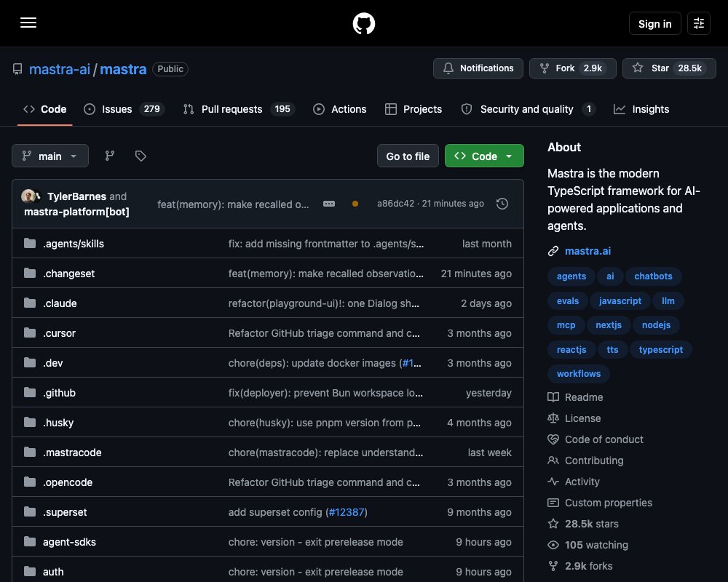
Task: View tags via the tag icon
Action: [x=141, y=156]
